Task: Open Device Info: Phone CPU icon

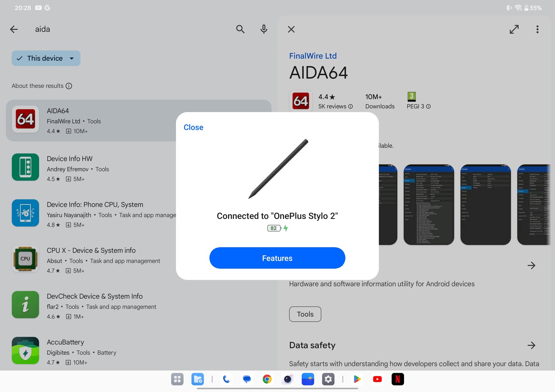Action: pyautogui.click(x=25, y=213)
